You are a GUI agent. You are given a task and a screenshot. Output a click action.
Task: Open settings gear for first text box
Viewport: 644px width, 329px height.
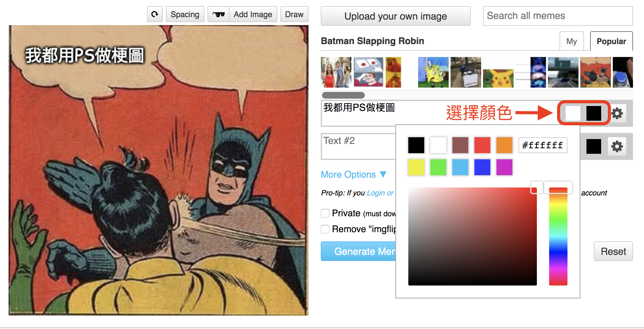[617, 113]
